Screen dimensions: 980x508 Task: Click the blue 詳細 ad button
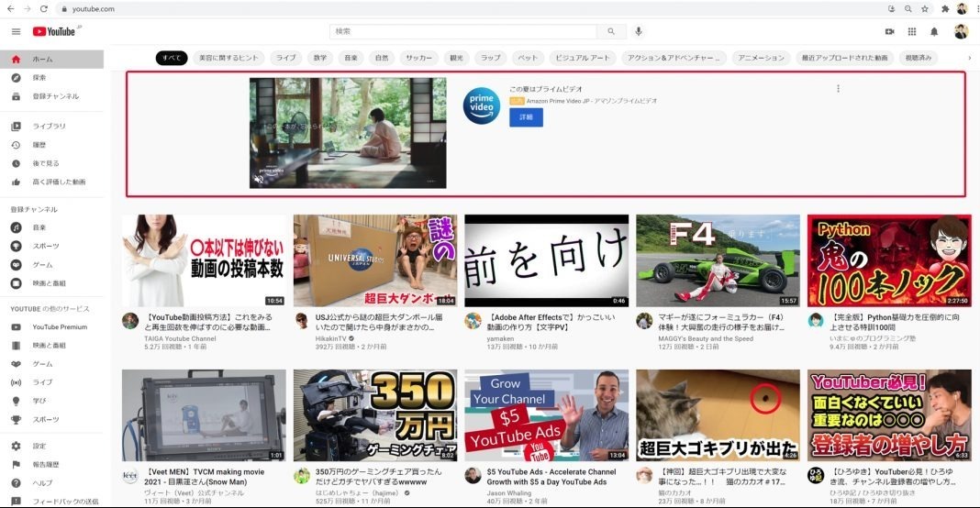[526, 116]
